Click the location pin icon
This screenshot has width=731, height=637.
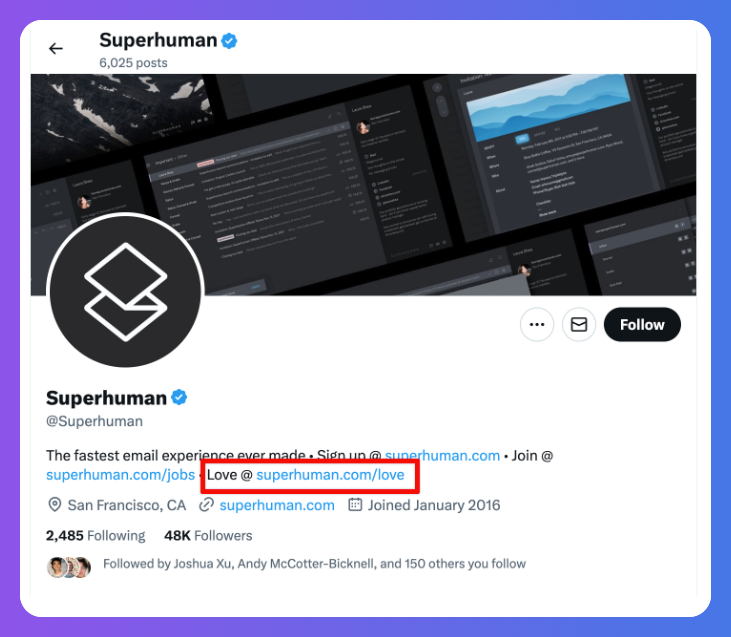[55, 505]
